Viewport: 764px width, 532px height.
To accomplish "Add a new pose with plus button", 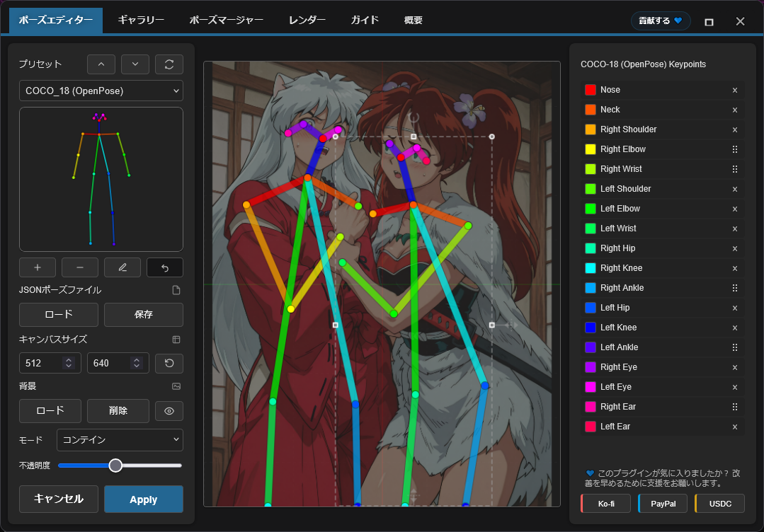I will tap(38, 267).
